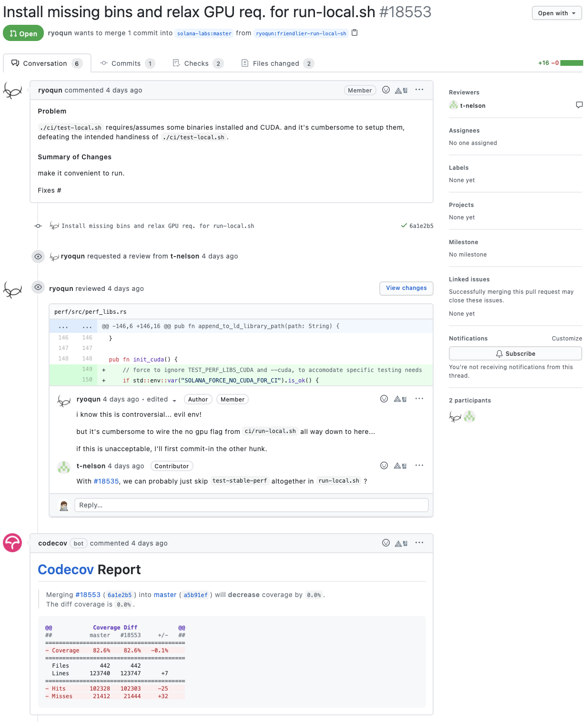Viewport: 588px width, 722px height.
Task: Copy the branch name via clipboard icon
Action: pyautogui.click(x=355, y=33)
